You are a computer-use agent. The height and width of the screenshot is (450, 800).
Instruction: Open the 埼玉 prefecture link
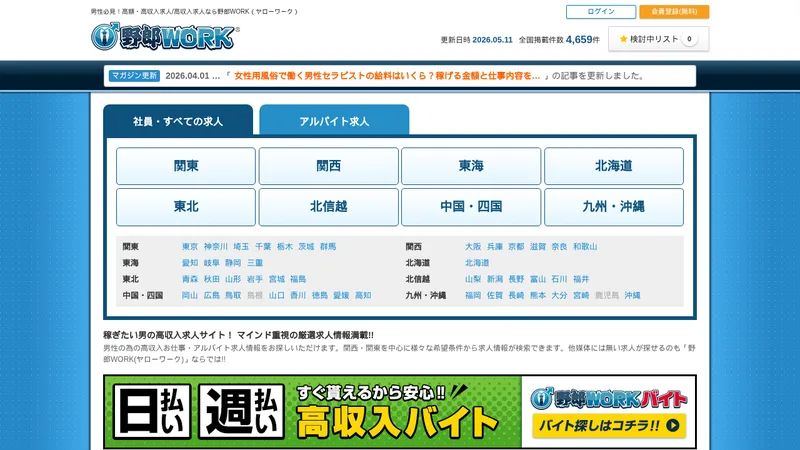(241, 246)
